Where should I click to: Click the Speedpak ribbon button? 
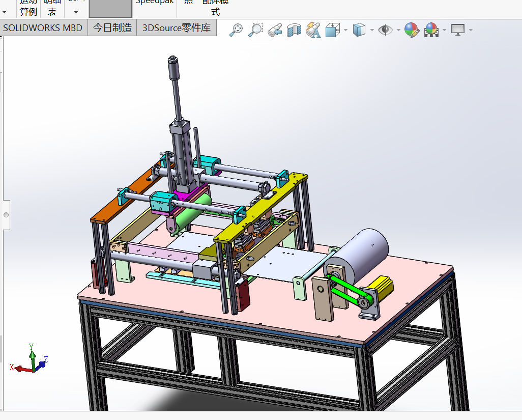click(x=155, y=3)
